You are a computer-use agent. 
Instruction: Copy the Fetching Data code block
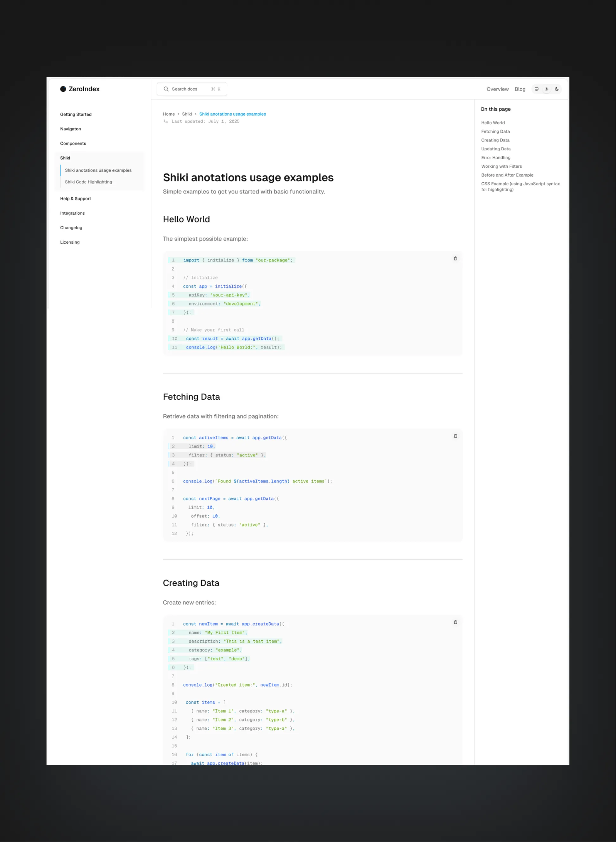(x=455, y=436)
